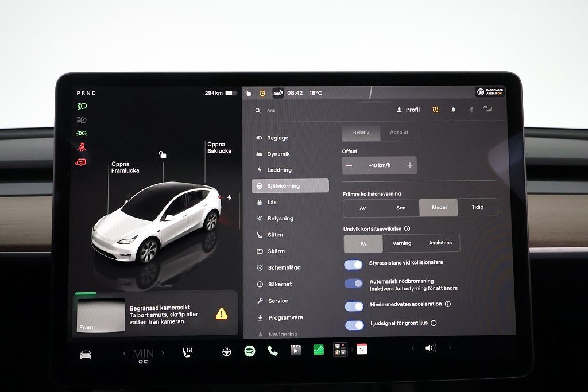Tap the status bar alarm clock icon
This screenshot has width=588, height=392.
[x=262, y=93]
